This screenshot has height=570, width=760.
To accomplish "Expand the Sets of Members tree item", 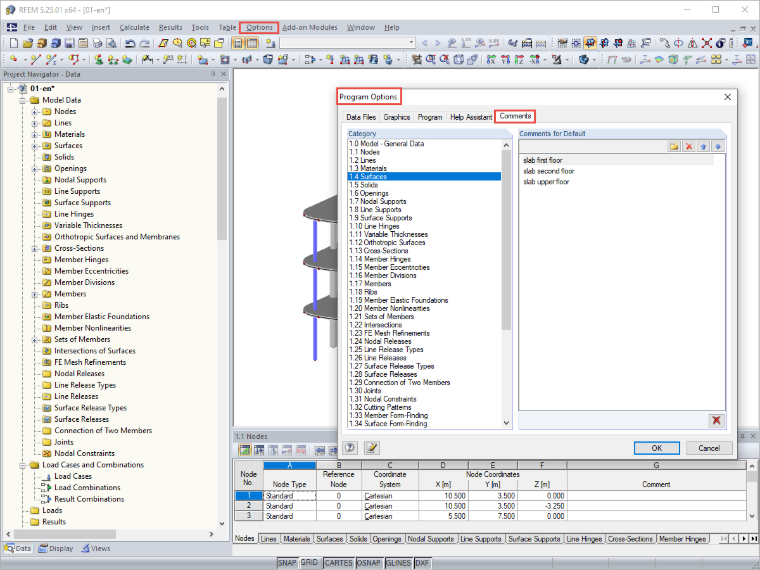I will pyautogui.click(x=34, y=339).
